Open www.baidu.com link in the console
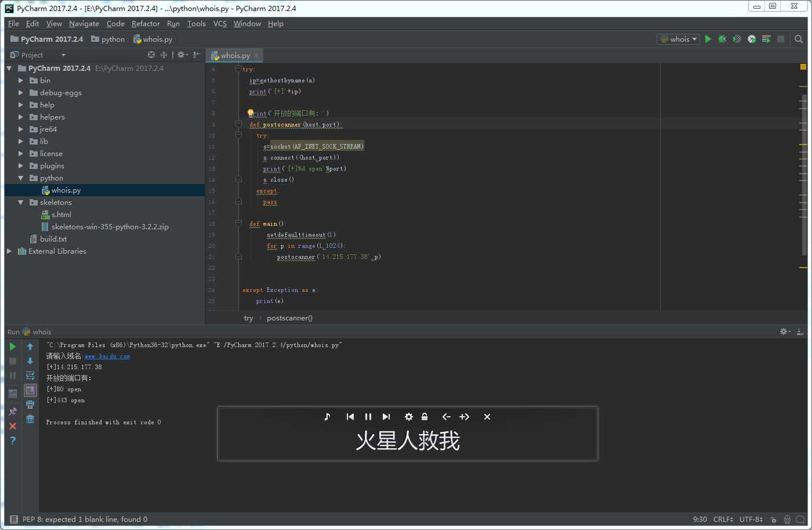Image resolution: width=812 pixels, height=530 pixels. tap(107, 356)
